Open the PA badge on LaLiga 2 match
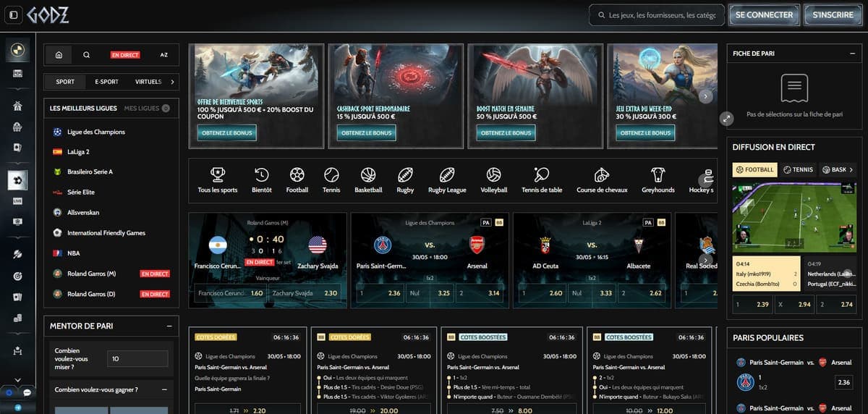 [x=648, y=222]
